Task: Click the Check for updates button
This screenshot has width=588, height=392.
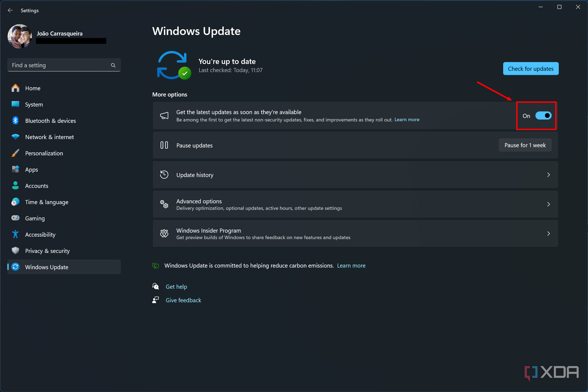Action: tap(531, 68)
